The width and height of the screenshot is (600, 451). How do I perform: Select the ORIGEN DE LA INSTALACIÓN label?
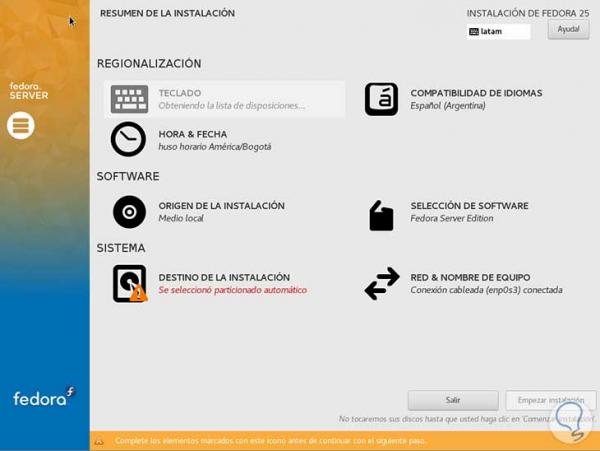tap(222, 206)
